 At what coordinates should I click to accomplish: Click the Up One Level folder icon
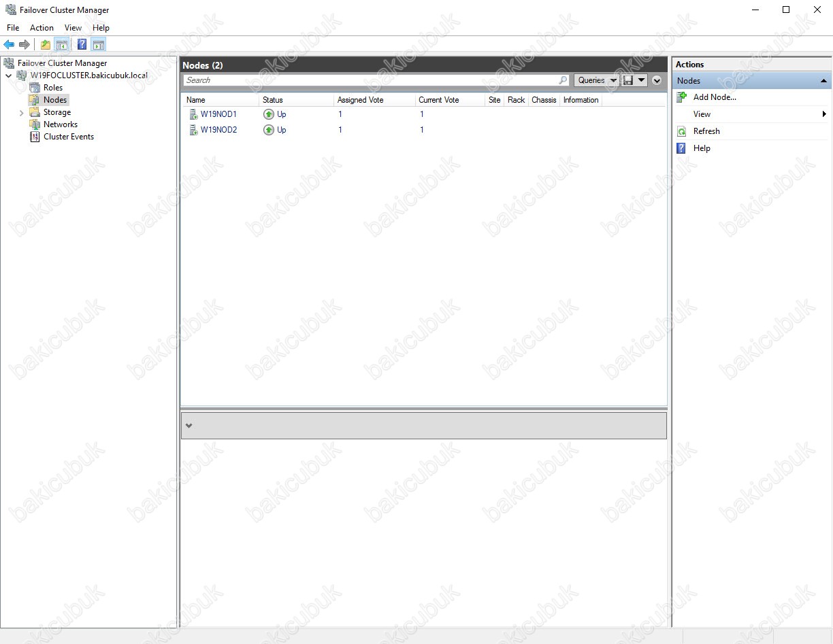click(46, 45)
